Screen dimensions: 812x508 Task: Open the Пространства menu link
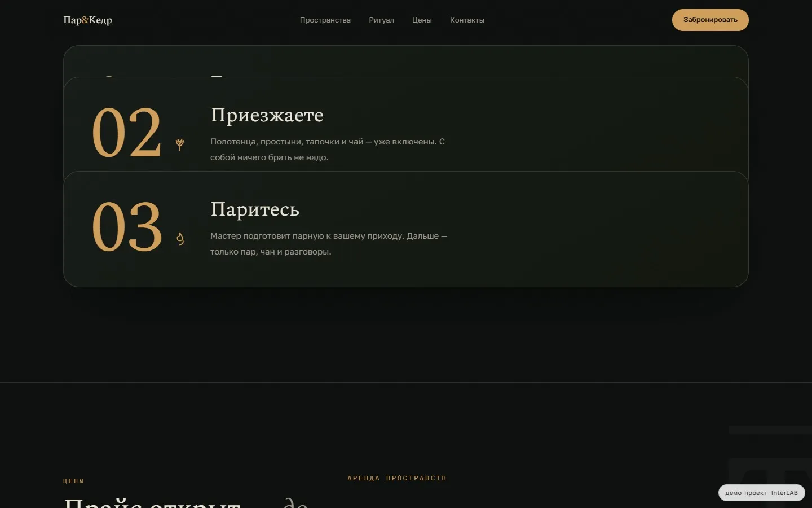tap(325, 20)
